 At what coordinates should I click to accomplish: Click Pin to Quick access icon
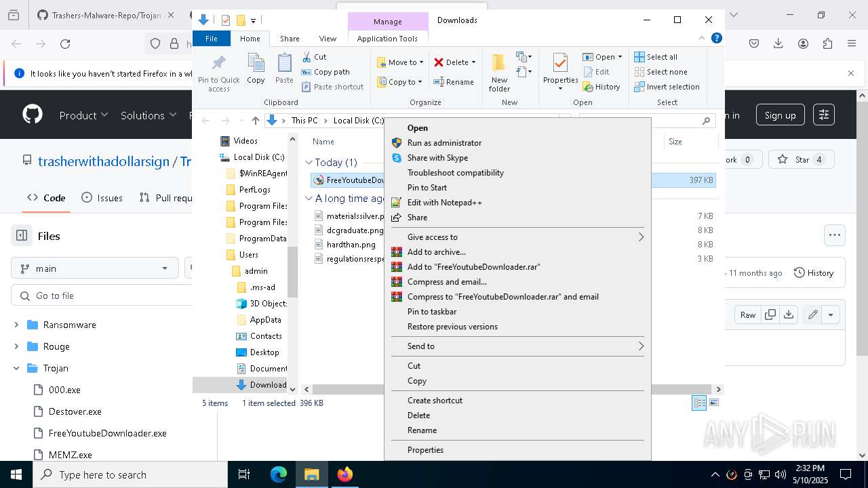coord(218,73)
